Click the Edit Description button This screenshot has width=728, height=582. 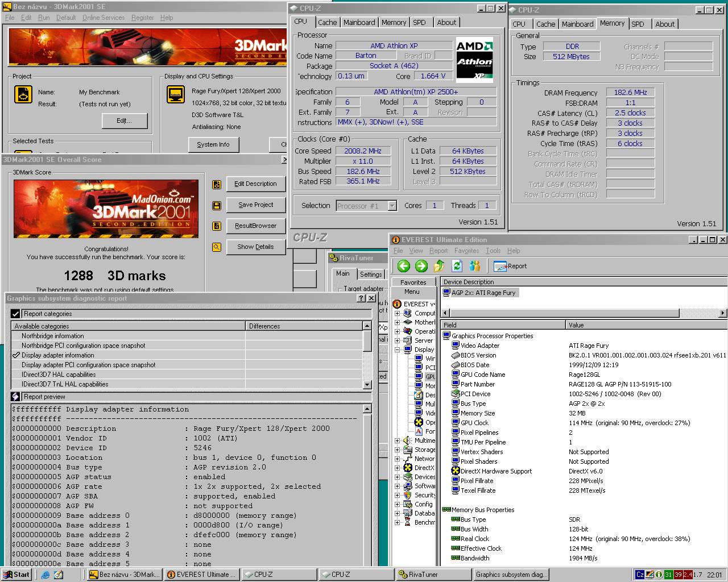255,184
